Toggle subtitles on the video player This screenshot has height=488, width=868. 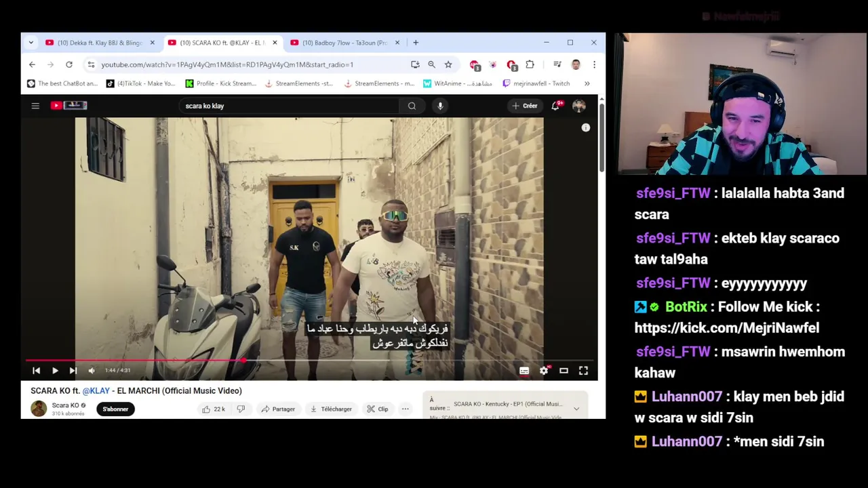[524, 371]
